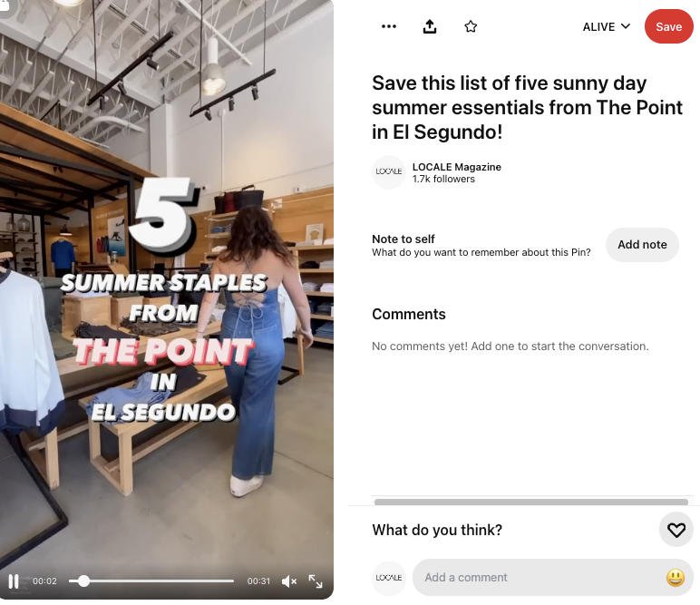Image resolution: width=700 pixels, height=605 pixels.
Task: Click the Add note button
Action: point(642,245)
